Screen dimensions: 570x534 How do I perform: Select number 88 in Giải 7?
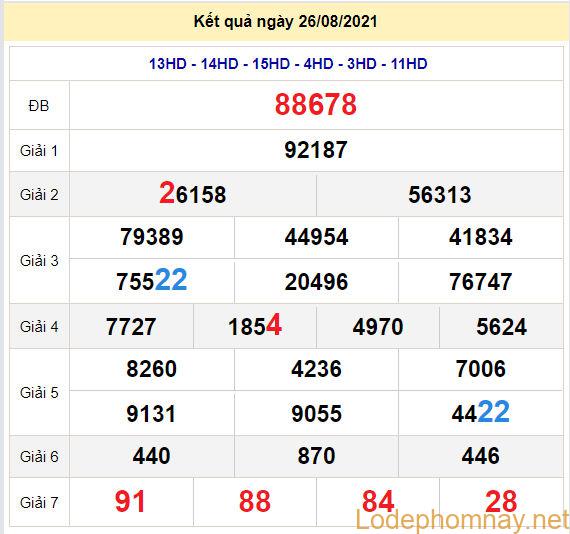[255, 501]
